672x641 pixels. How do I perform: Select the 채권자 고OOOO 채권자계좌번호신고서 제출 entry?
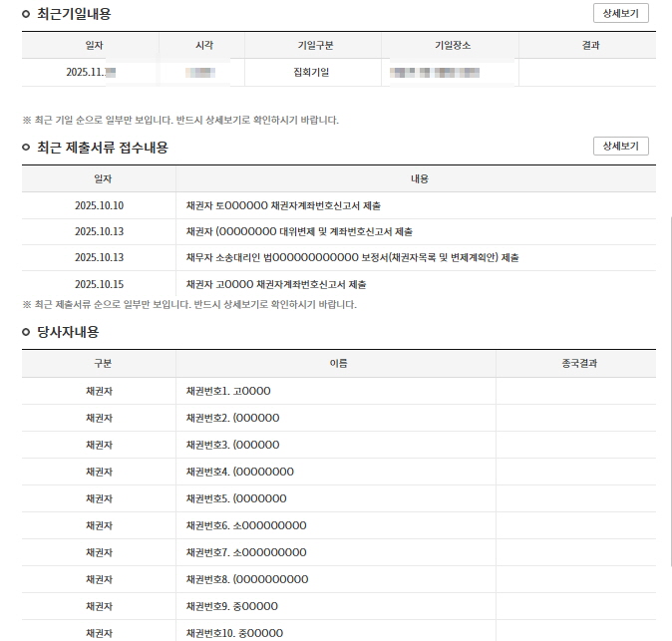point(283,284)
